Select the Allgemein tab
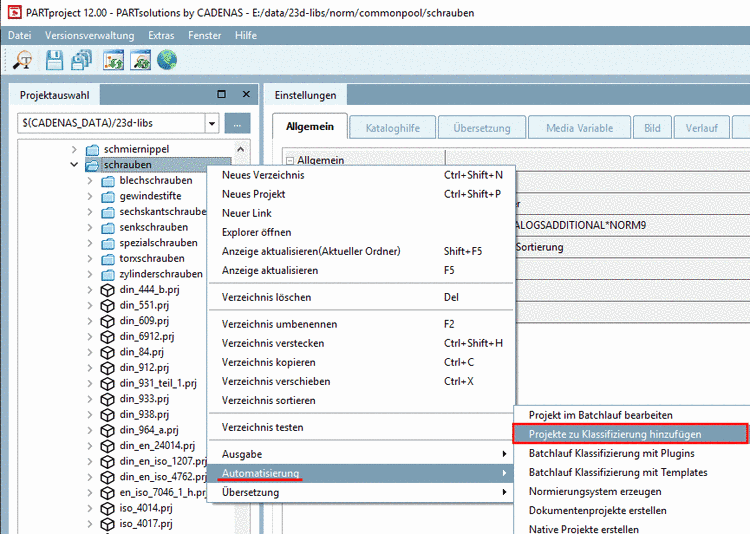Viewport: 750px width, 534px height. pos(310,127)
